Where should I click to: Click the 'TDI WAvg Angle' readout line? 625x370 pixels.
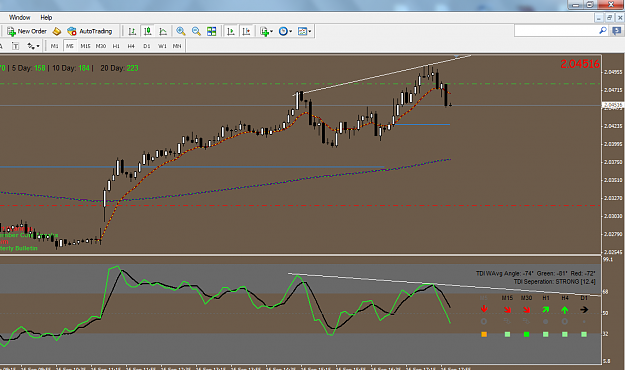pyautogui.click(x=535, y=274)
